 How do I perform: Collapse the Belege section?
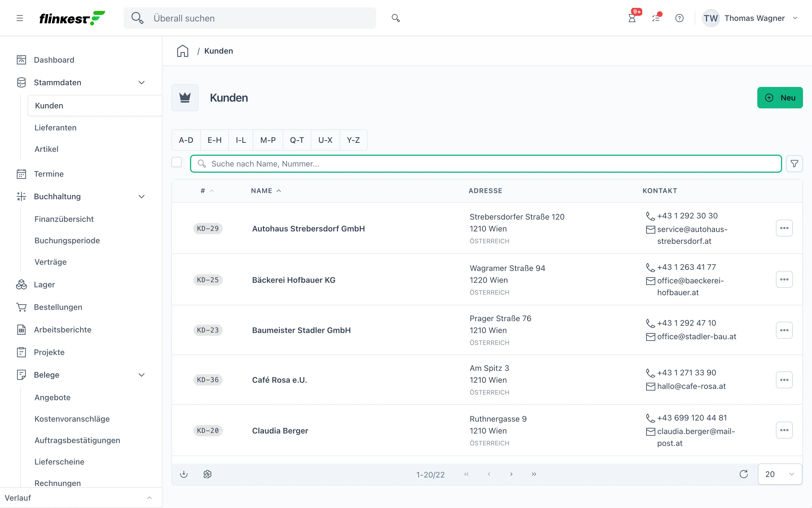click(142, 375)
